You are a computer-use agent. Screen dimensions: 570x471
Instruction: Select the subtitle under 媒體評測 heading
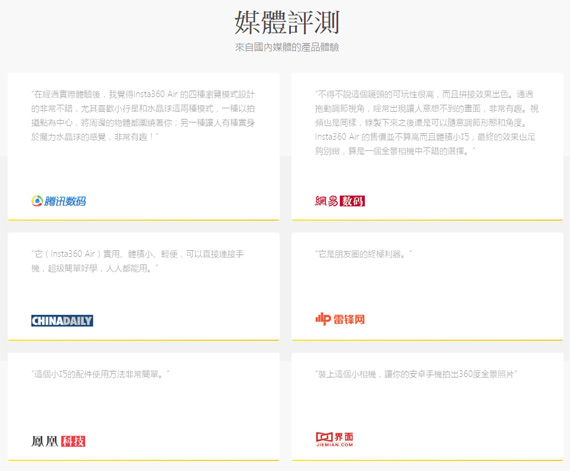coord(287,47)
